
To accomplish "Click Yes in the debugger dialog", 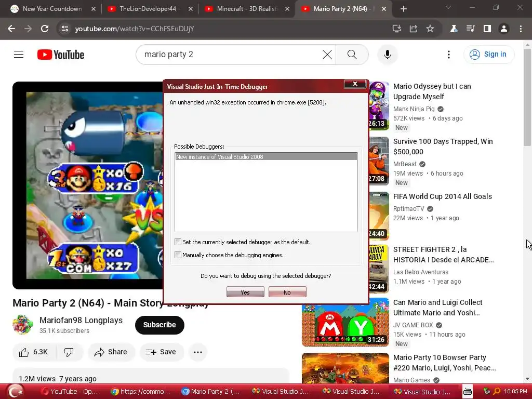I will pos(245,292).
